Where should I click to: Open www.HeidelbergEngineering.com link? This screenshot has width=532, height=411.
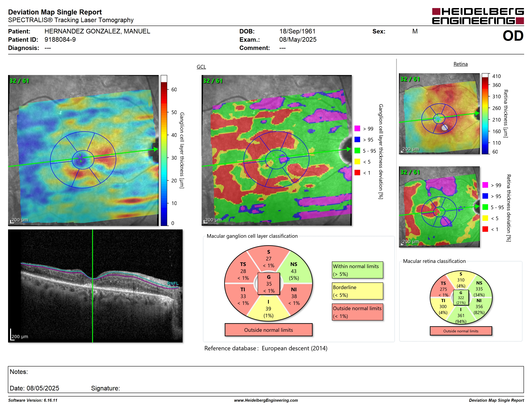[x=266, y=400]
